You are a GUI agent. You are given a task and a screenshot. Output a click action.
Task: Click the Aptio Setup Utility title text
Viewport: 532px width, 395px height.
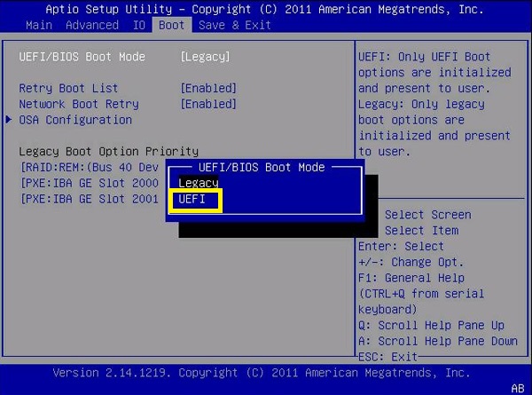click(x=264, y=9)
